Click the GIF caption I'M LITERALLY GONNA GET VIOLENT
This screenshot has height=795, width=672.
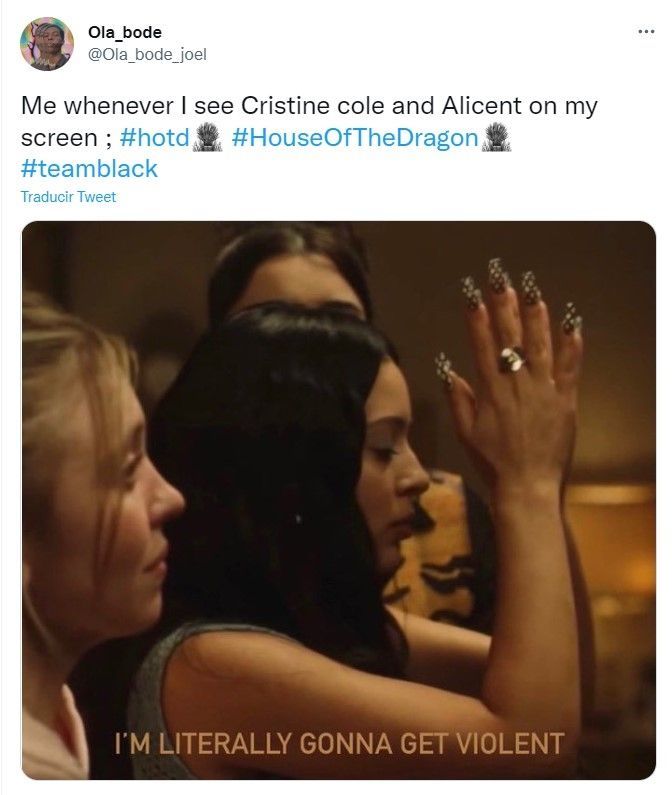coord(339,743)
